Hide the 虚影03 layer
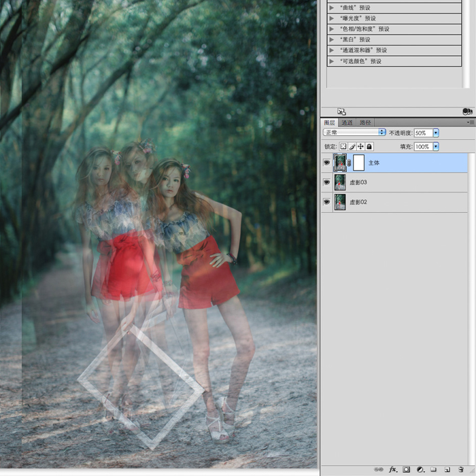 [326, 182]
